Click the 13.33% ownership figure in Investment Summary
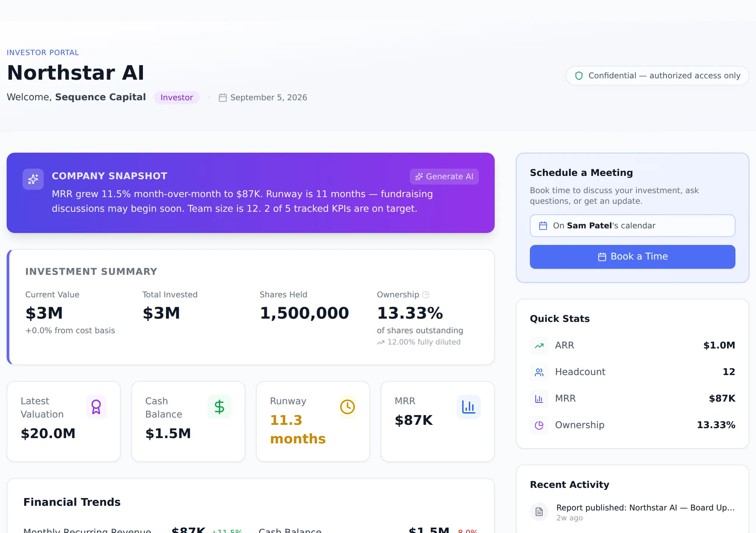 (410, 313)
